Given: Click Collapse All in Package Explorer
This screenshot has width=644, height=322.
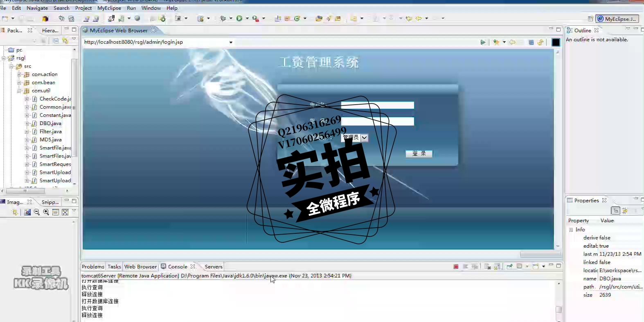Looking at the screenshot, I should coord(56,40).
